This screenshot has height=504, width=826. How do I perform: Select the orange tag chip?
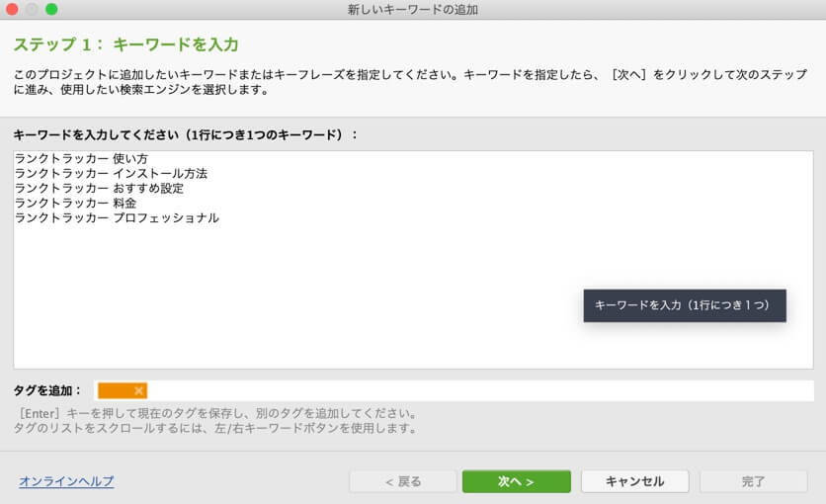pos(123,390)
